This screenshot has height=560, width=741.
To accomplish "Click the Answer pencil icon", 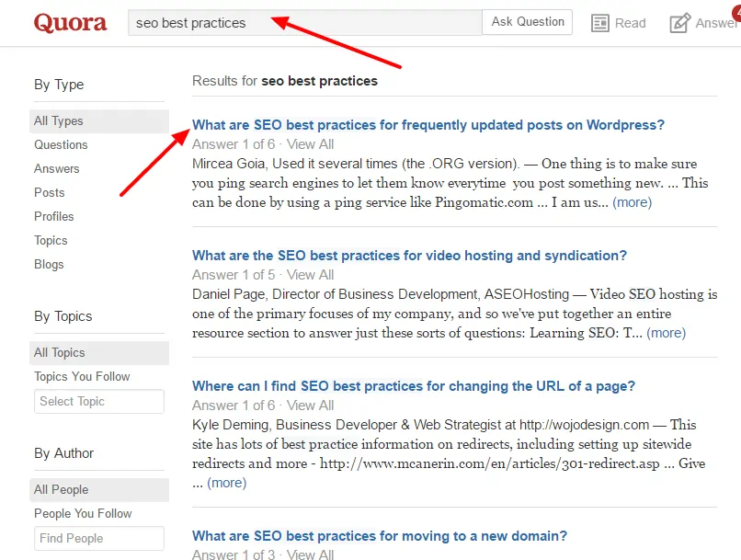I will tap(680, 23).
